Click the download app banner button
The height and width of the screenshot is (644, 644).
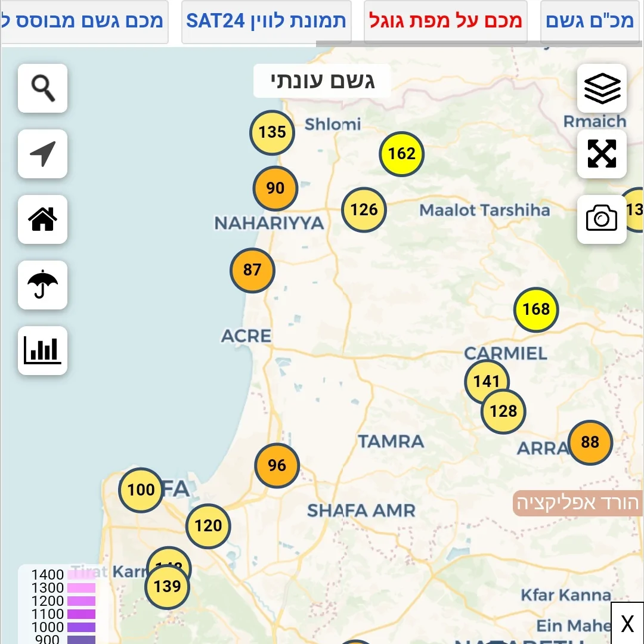[577, 503]
